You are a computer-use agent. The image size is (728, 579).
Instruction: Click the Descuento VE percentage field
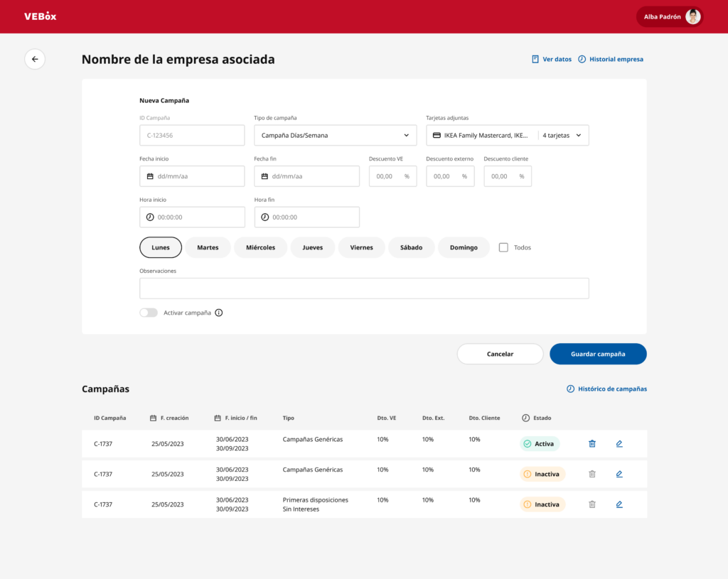392,176
